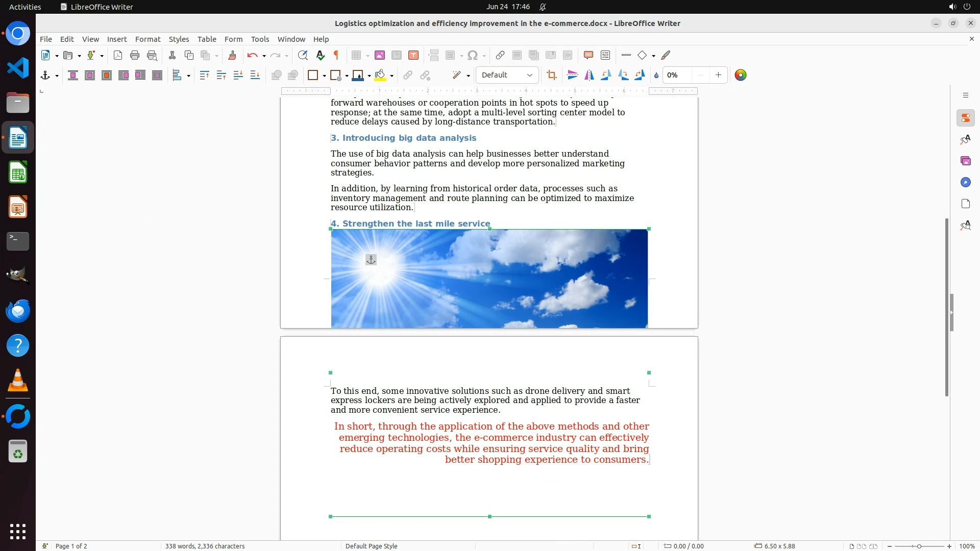This screenshot has height=551, width=980.
Task: Click the Crop image tool
Action: pos(551,75)
